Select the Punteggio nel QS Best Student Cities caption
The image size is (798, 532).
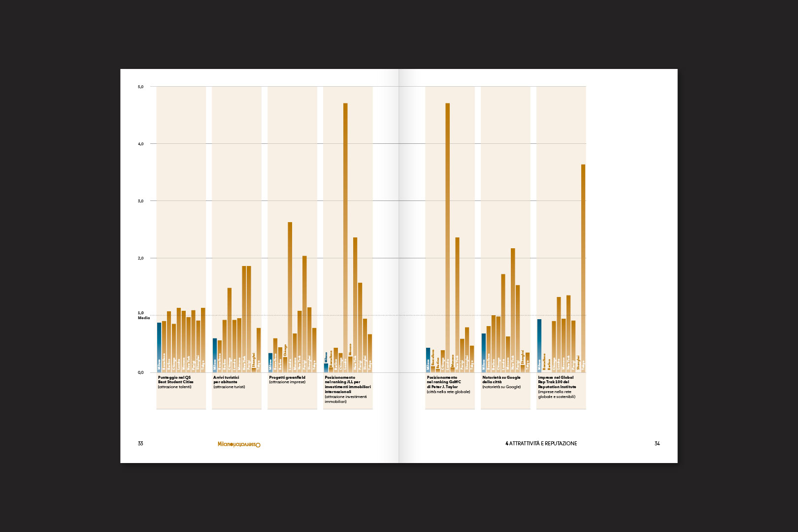176,382
